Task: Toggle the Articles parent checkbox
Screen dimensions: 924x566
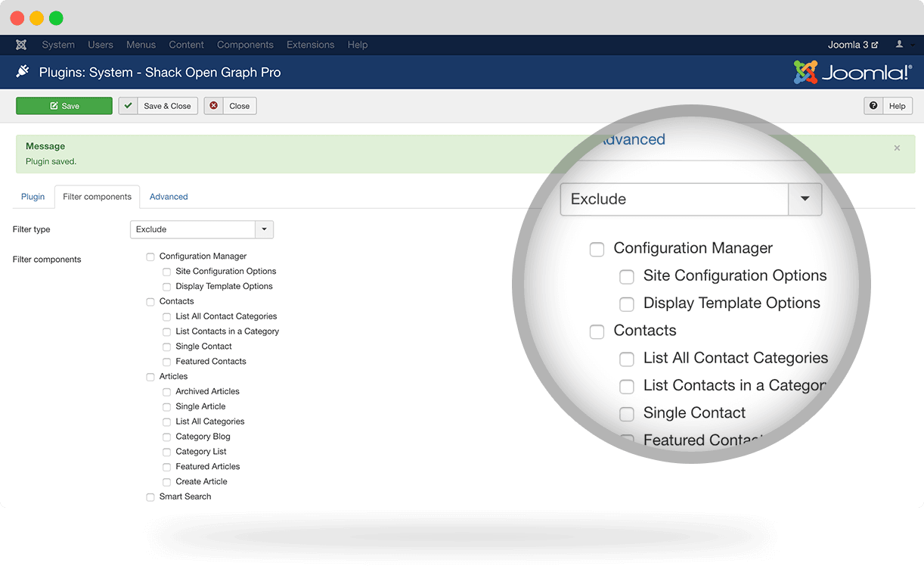Action: pyautogui.click(x=150, y=377)
